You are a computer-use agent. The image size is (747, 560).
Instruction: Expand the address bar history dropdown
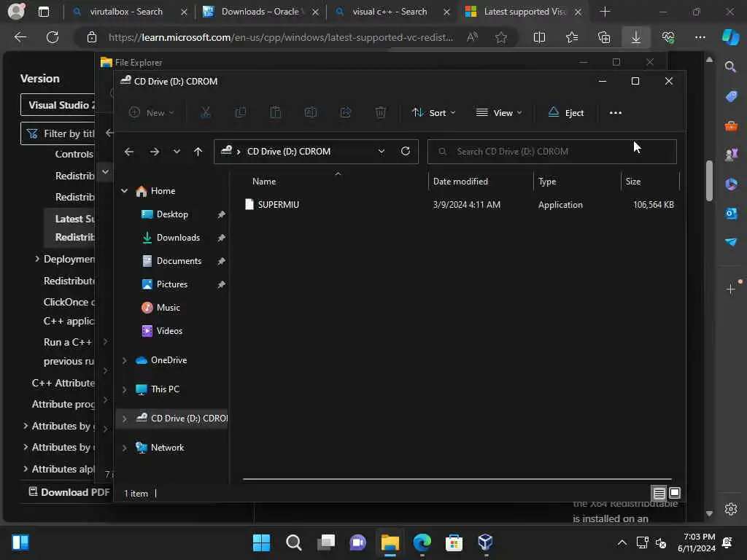point(381,152)
